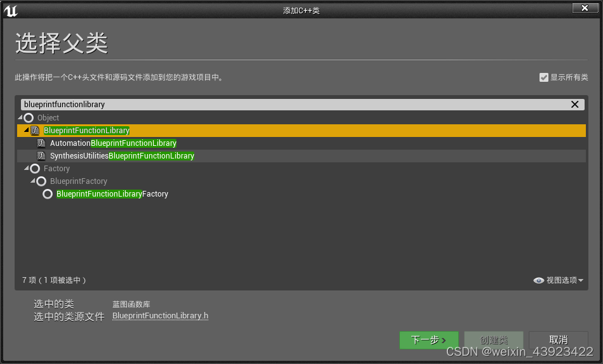Click the eye icon beside 视图选项
The width and height of the screenshot is (603, 364).
538,280
